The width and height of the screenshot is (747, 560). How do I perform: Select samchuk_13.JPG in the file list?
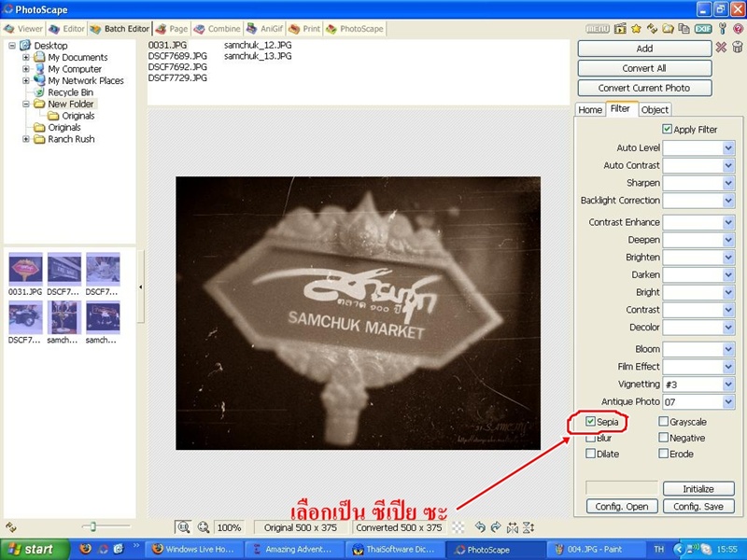258,56
